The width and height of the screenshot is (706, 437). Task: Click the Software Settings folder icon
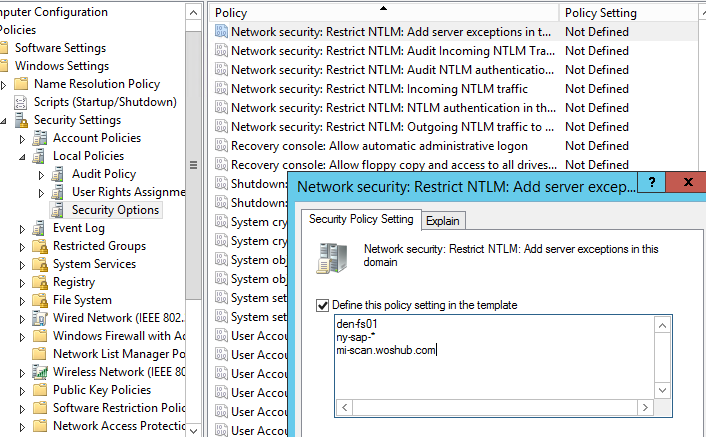pos(4,48)
